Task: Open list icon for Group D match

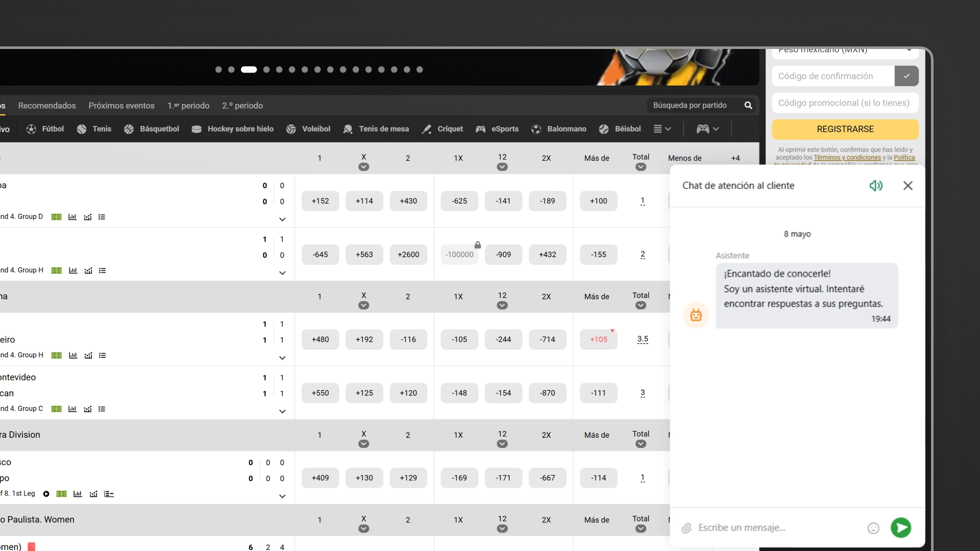Action: [102, 217]
